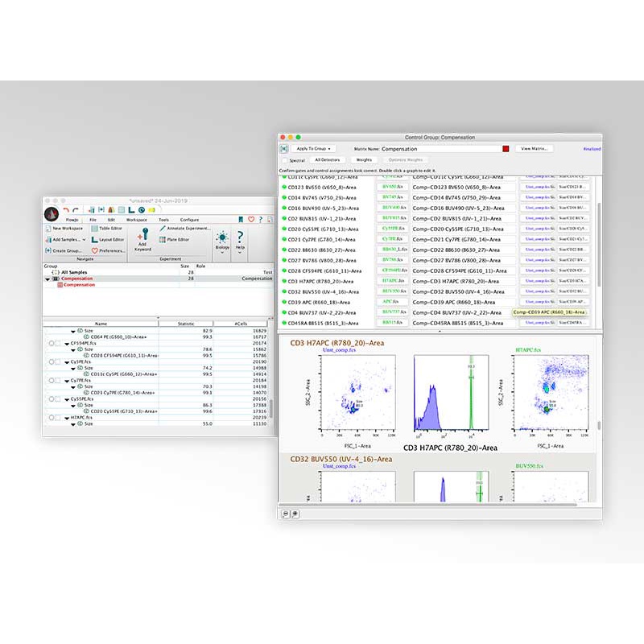Click the yellow note quick-access toolbar icon
This screenshot has height=644, width=644.
151,210
